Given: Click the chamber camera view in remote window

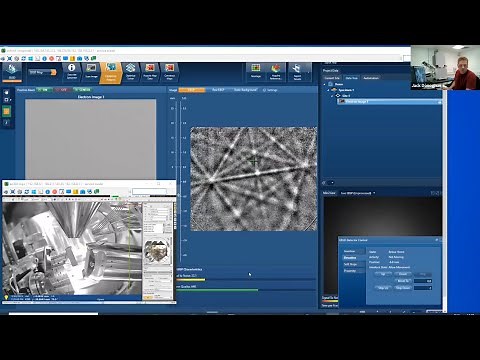Looking at the screenshot, I should 72,248.
